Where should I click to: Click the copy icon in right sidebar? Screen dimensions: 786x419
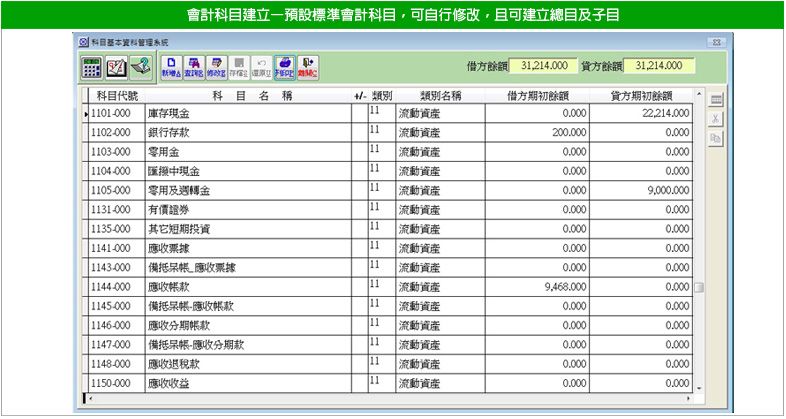click(x=715, y=138)
